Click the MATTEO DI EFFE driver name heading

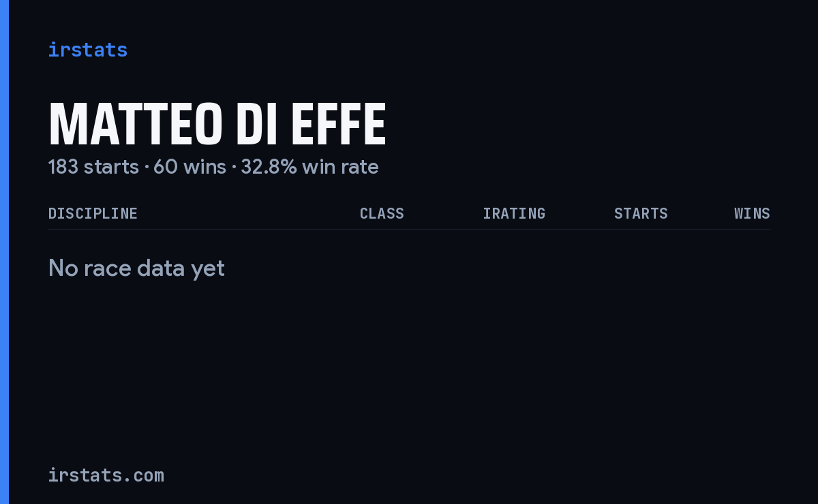click(217, 125)
